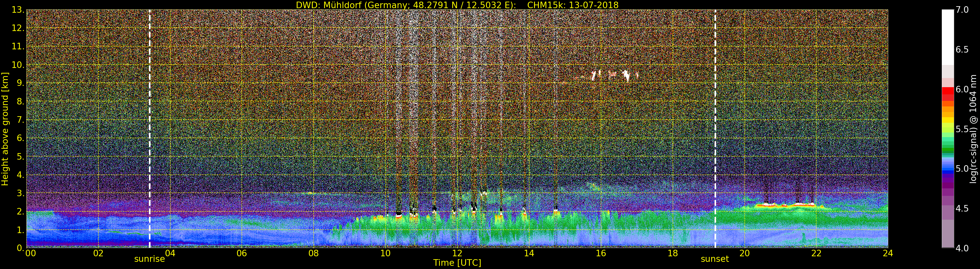The width and height of the screenshot is (980, 269).
Task: Click the 'Time [UTC]' axis label
Action: [x=457, y=263]
